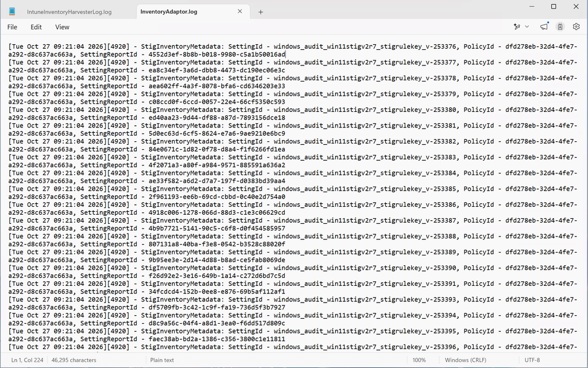Click the 100% zoom level indicator
Viewport: 588px width, 368px height.
(x=419, y=360)
